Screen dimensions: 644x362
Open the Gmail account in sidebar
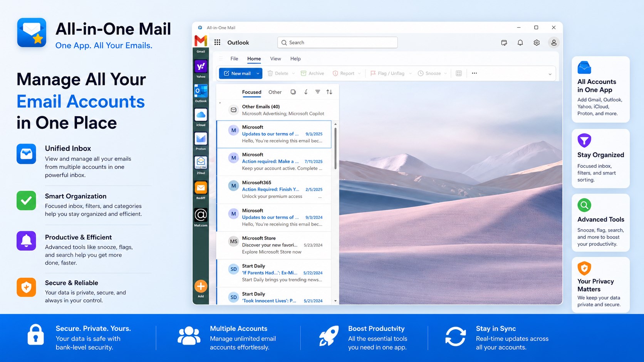click(201, 41)
